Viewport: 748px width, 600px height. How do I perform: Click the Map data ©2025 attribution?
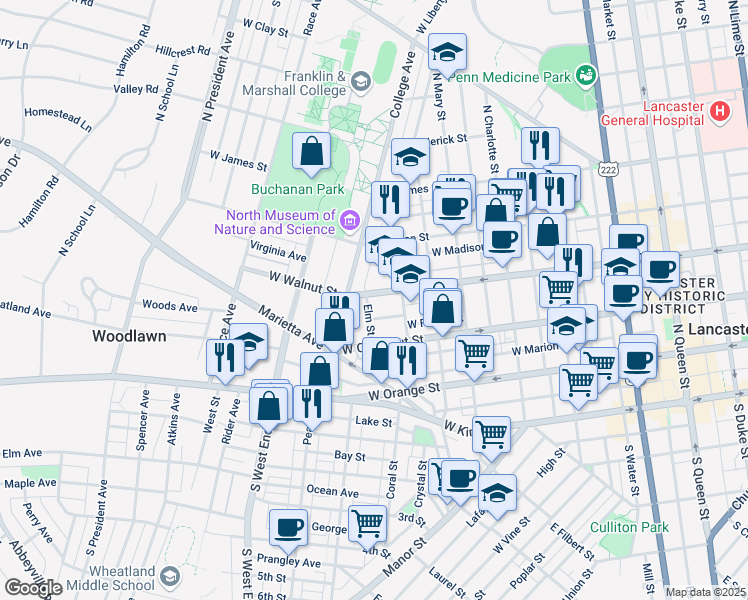pyautogui.click(x=706, y=593)
